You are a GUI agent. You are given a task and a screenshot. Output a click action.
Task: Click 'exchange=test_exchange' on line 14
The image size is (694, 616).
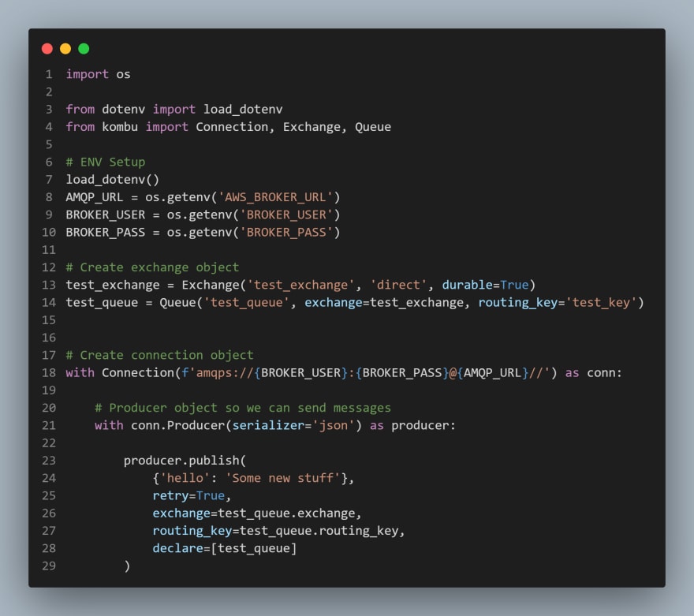384,303
